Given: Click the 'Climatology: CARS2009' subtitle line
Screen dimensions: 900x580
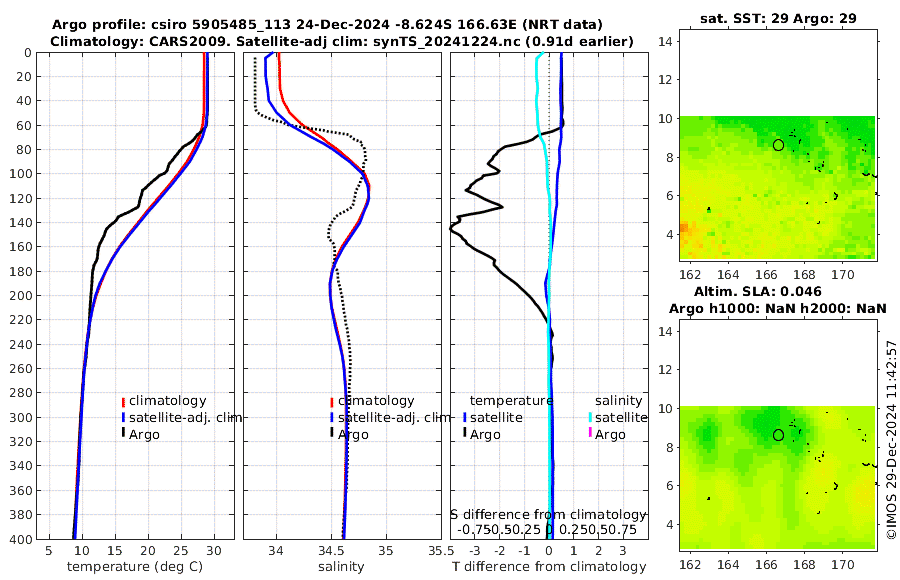Looking at the screenshot, I should 342,41.
